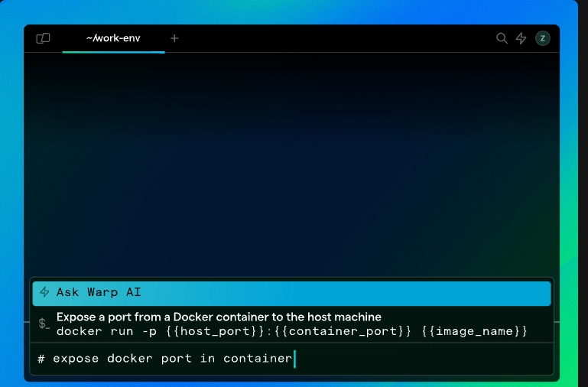Open the Z user avatar menu

(542, 38)
